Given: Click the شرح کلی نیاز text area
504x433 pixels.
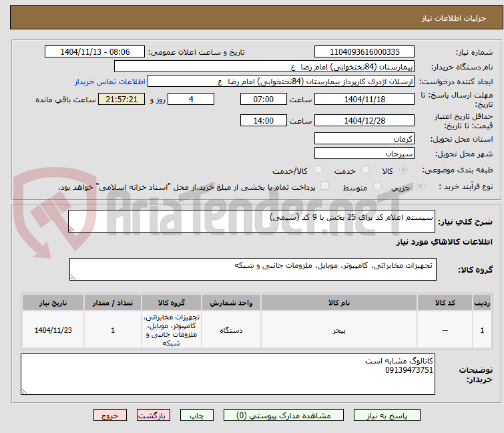Looking at the screenshot, I should (252, 221).
